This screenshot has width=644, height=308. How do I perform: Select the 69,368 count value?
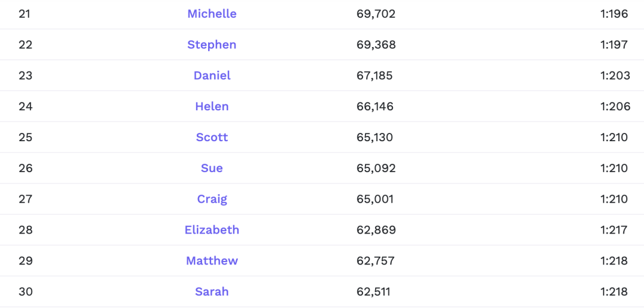pyautogui.click(x=376, y=45)
